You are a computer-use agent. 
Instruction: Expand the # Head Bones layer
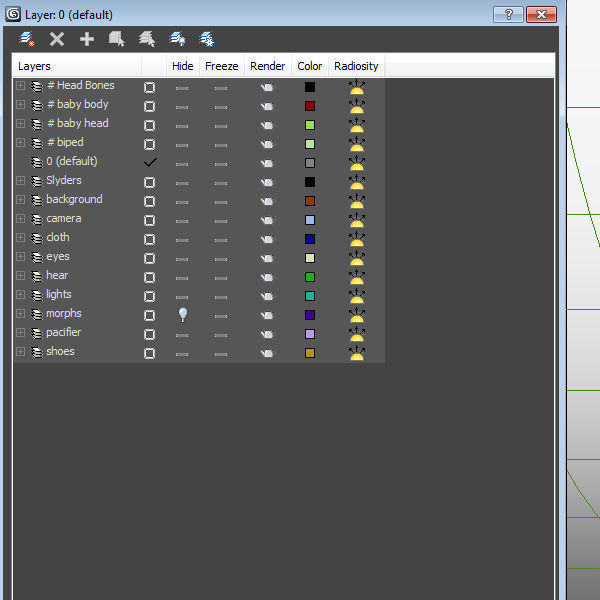pos(20,86)
